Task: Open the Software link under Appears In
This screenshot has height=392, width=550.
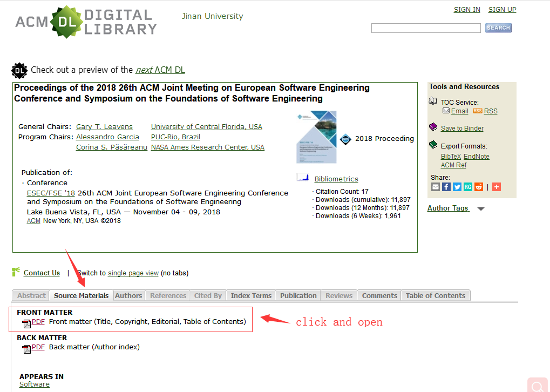Action: coord(35,384)
